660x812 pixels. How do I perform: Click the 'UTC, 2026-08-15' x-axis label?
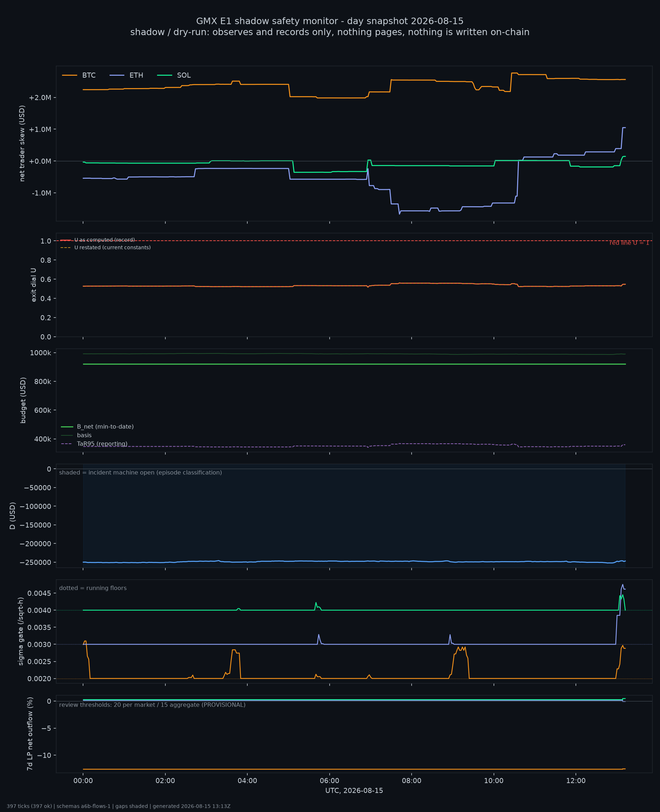point(354,791)
